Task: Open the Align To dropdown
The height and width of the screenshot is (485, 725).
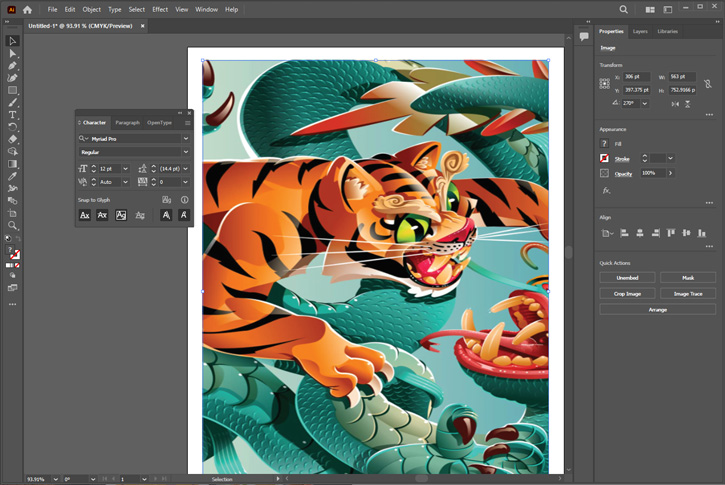Action: [607, 233]
